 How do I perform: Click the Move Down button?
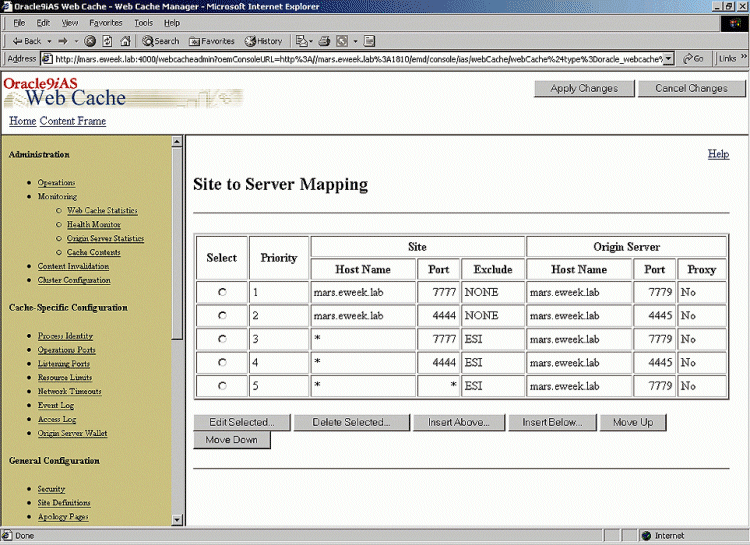[x=232, y=440]
